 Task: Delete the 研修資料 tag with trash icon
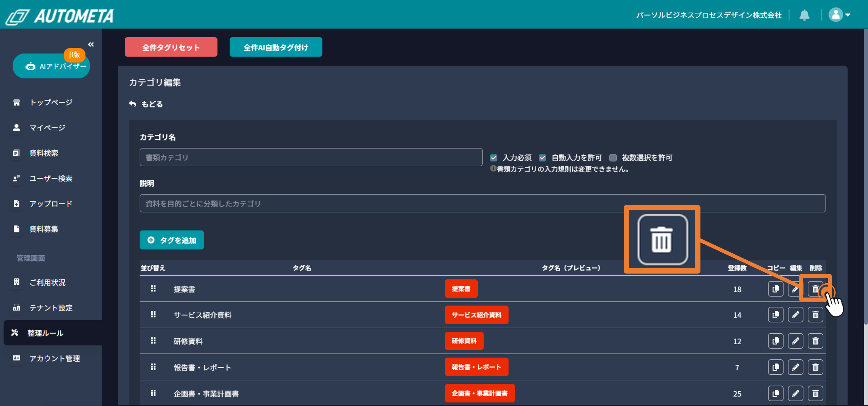coord(815,341)
